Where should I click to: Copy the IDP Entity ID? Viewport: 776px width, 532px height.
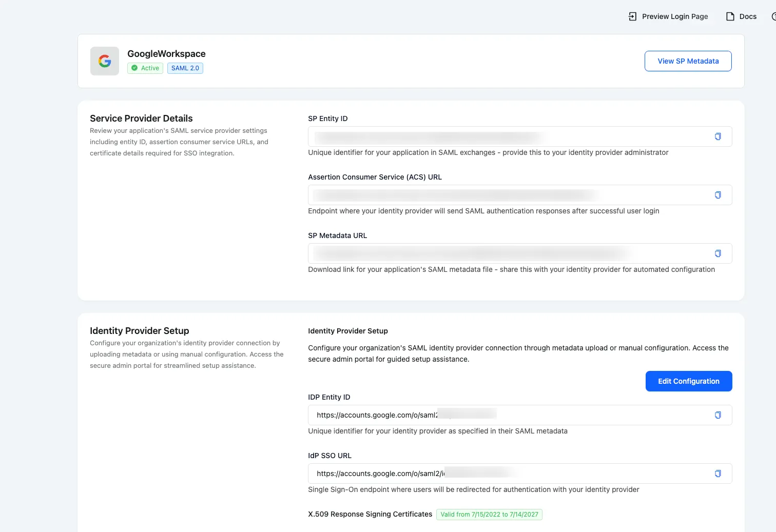click(717, 415)
